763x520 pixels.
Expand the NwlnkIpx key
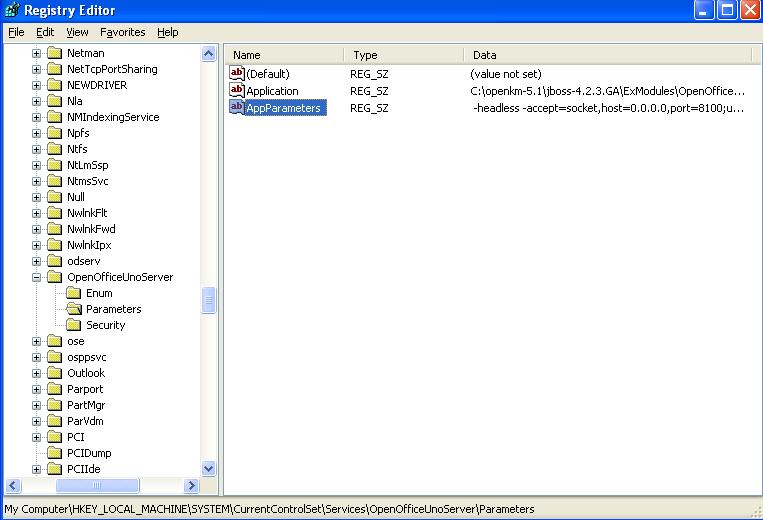(36, 245)
